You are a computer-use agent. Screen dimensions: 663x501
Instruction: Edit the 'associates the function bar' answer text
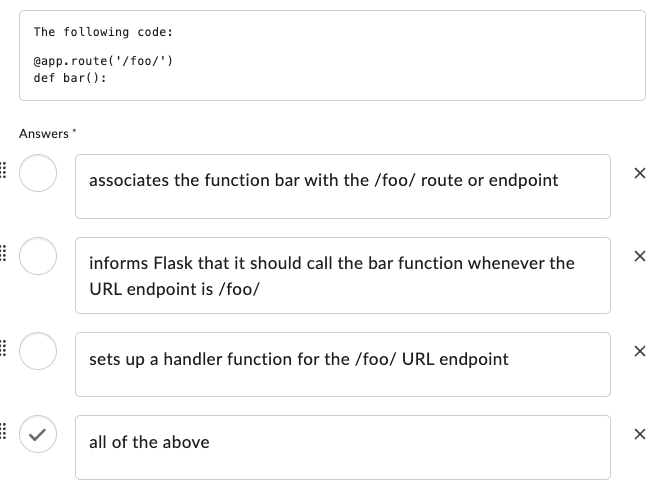(342, 186)
